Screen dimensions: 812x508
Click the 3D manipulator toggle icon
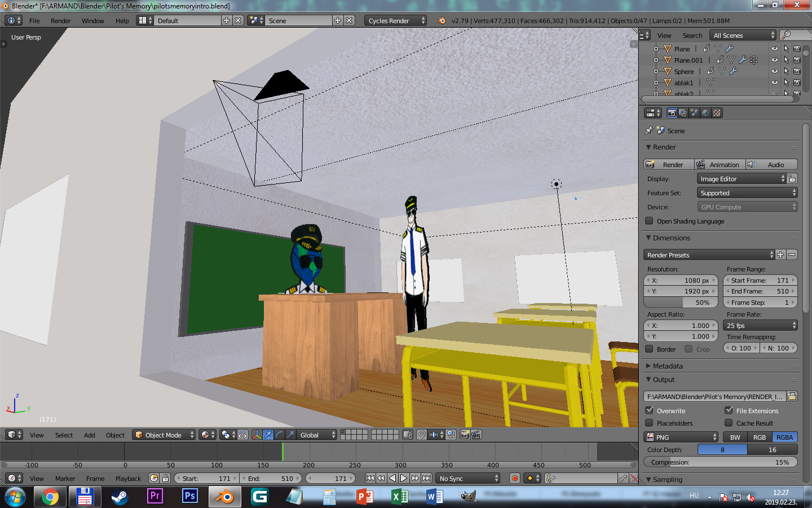point(257,435)
